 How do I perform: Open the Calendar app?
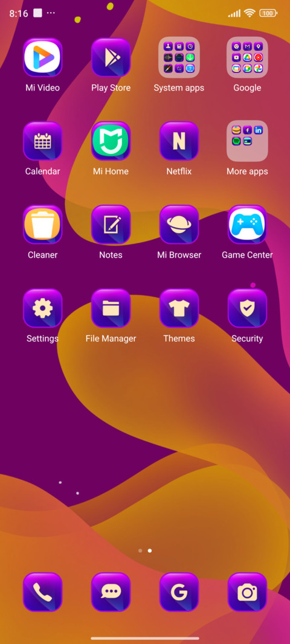tap(42, 141)
